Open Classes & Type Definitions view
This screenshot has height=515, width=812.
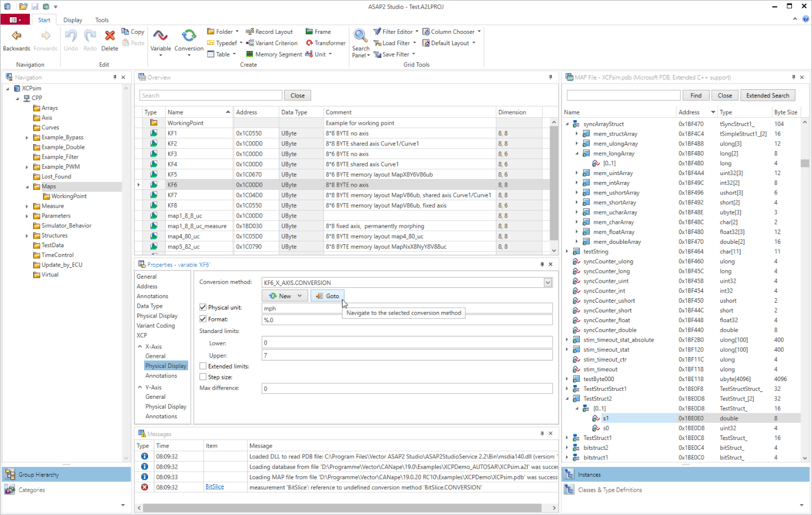pos(686,490)
